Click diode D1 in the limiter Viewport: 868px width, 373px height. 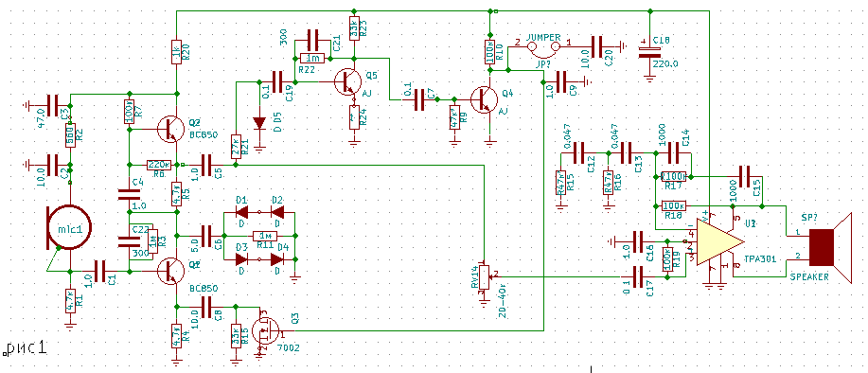tap(243, 212)
